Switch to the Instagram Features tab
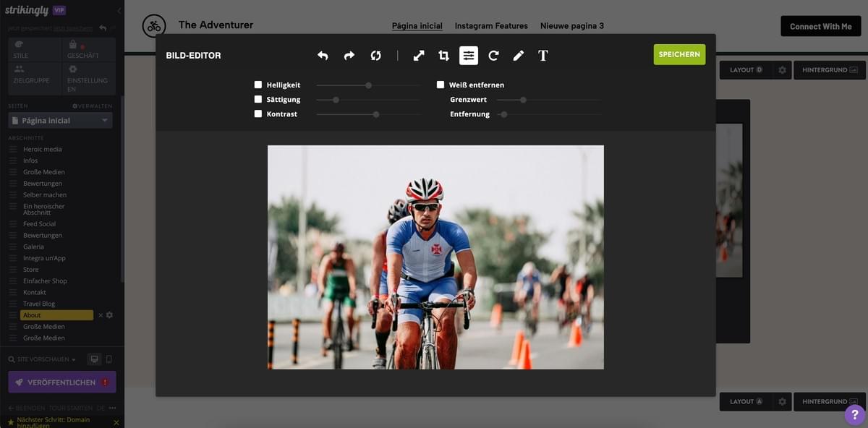 pyautogui.click(x=491, y=25)
